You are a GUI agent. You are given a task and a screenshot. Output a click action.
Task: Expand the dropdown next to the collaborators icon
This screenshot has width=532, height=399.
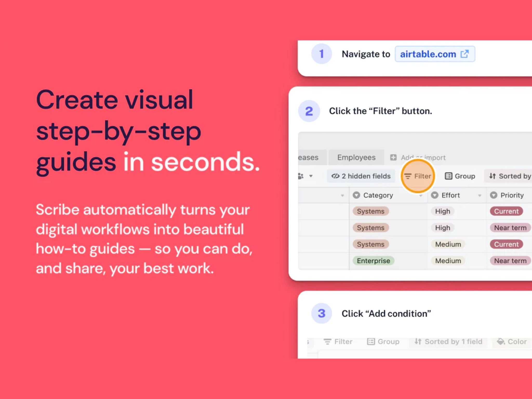click(x=311, y=176)
